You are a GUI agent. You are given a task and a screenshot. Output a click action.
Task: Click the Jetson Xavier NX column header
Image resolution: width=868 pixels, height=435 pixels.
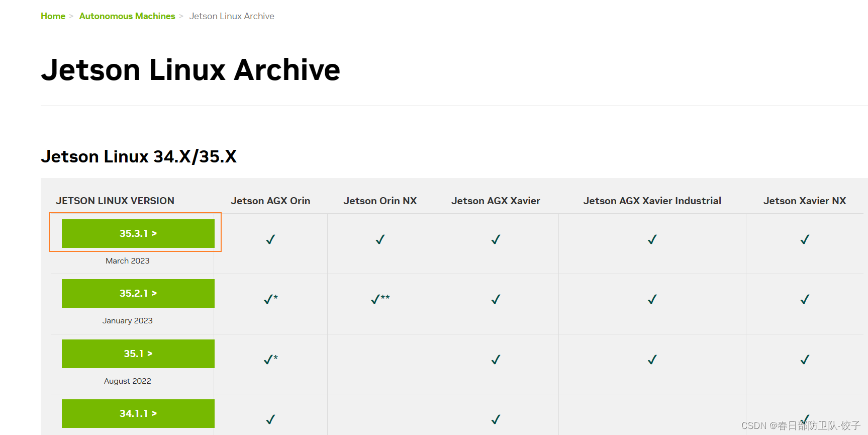tap(805, 201)
